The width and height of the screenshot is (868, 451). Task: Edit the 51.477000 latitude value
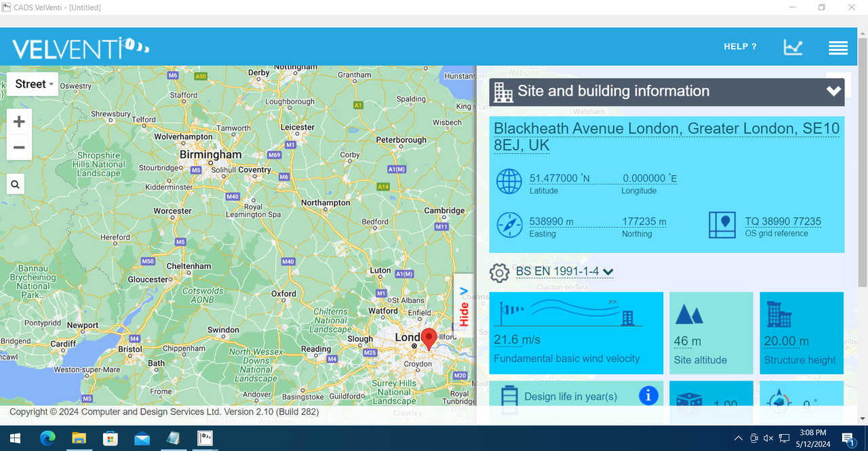559,178
